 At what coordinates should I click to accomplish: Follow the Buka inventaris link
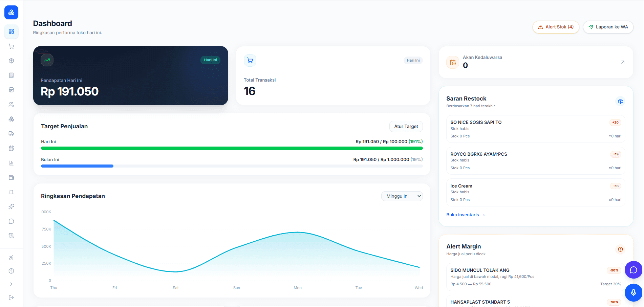[466, 215]
